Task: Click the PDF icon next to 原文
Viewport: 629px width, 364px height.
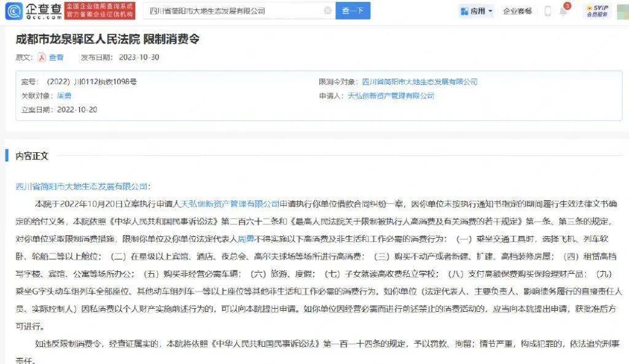Action: [42, 57]
